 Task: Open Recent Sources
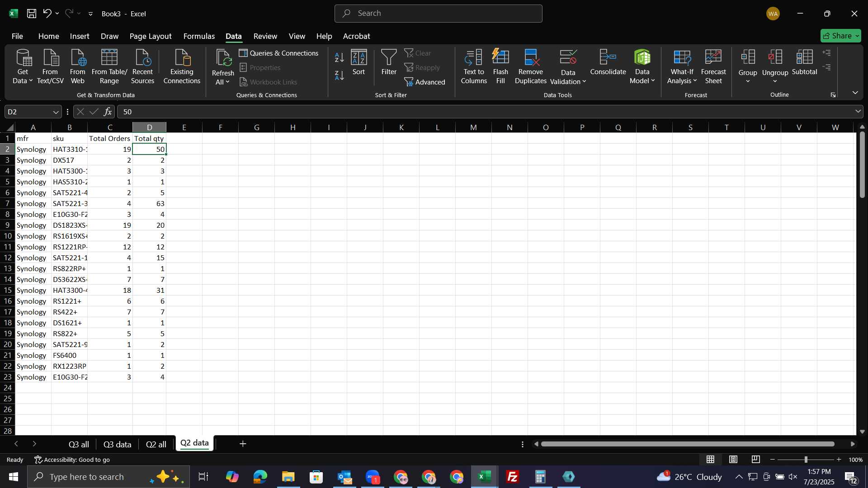[x=142, y=66]
